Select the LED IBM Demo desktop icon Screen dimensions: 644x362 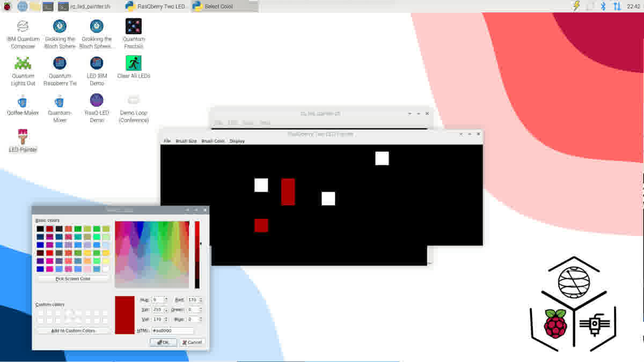97,71
